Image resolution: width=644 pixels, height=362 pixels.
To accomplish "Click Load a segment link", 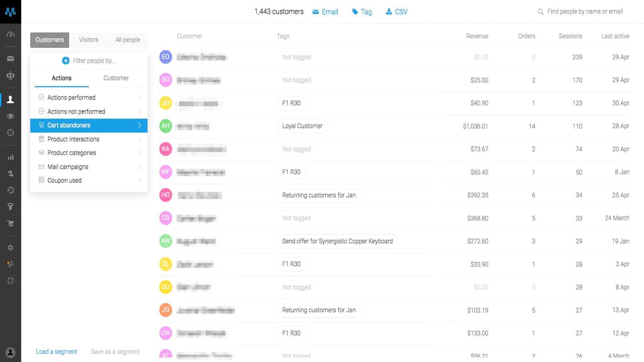I will pyautogui.click(x=56, y=352).
